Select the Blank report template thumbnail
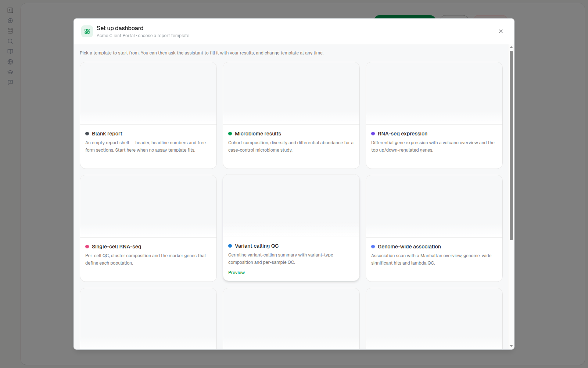The height and width of the screenshot is (368, 588). tap(148, 93)
